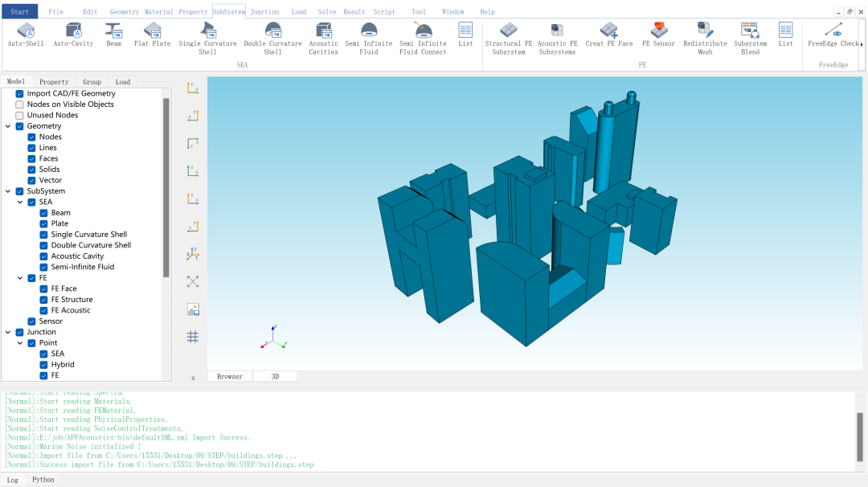Select the Semi-Infinite Fluid tree item
Screen dimensions: 868x487
click(x=83, y=267)
